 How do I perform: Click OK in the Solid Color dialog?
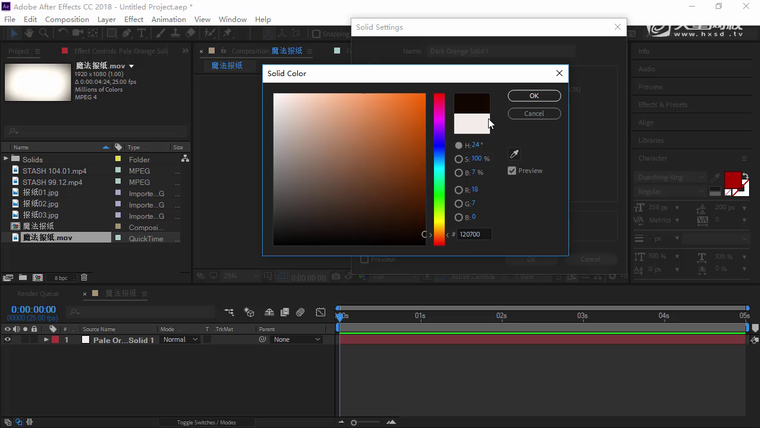(534, 96)
